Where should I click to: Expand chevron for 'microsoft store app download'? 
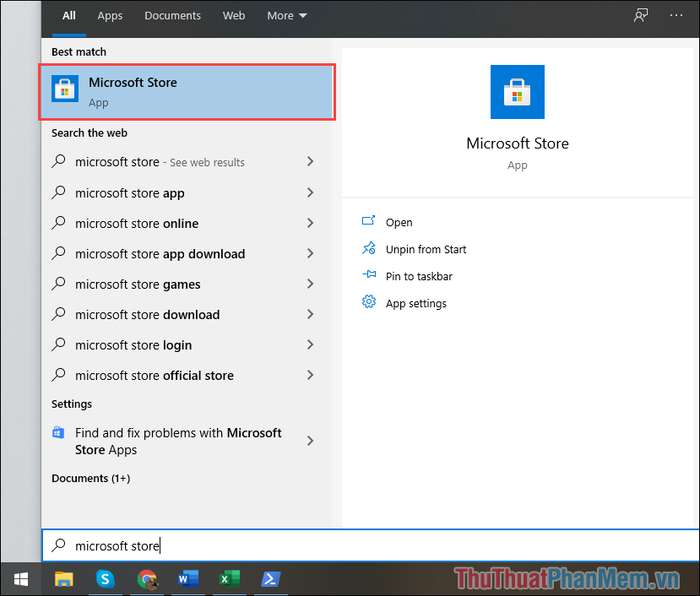tap(310, 253)
